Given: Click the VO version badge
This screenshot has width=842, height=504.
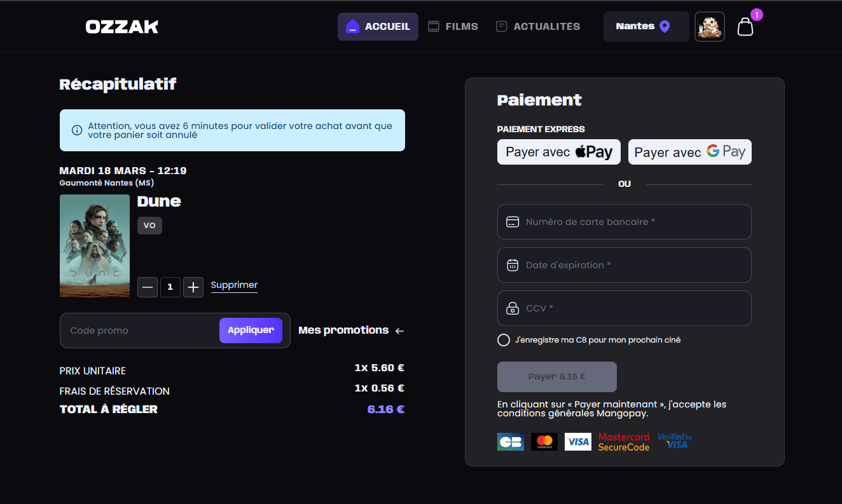Looking at the screenshot, I should [150, 226].
